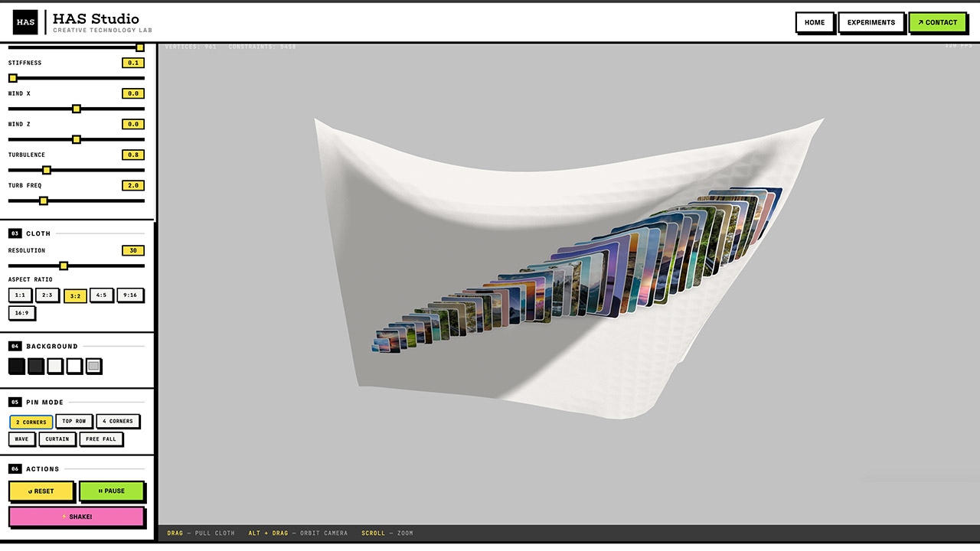
Task: Open the Home page
Action: point(815,22)
